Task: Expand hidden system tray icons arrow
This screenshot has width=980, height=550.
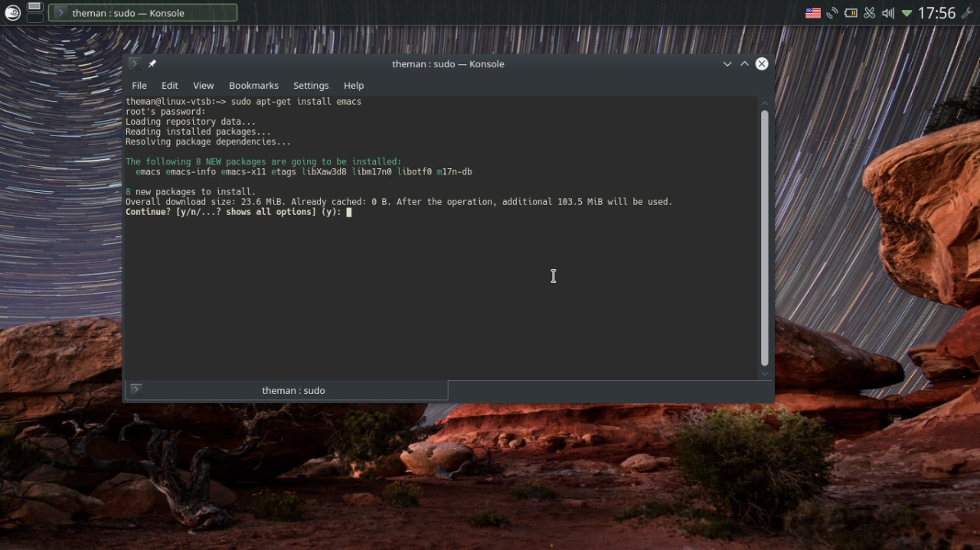Action: (x=906, y=13)
